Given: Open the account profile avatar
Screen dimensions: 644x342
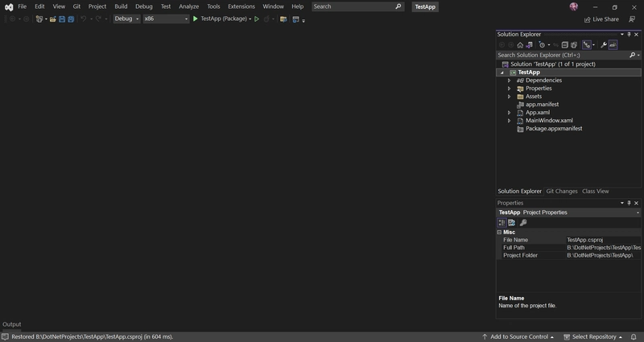Looking at the screenshot, I should click(x=574, y=6).
